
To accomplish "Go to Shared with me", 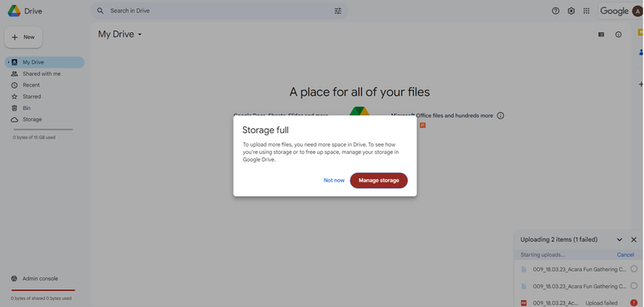I will tap(42, 74).
